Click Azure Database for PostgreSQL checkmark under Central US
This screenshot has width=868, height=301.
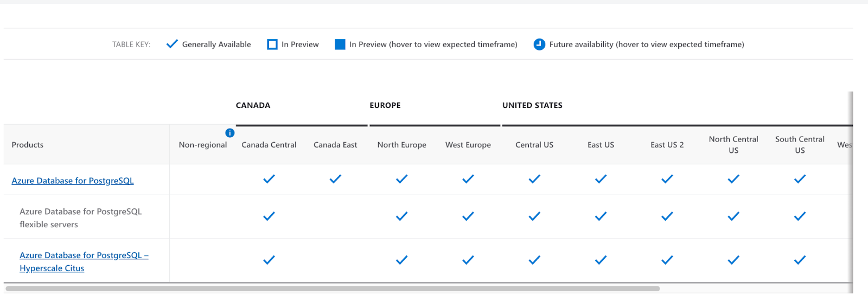pyautogui.click(x=534, y=179)
